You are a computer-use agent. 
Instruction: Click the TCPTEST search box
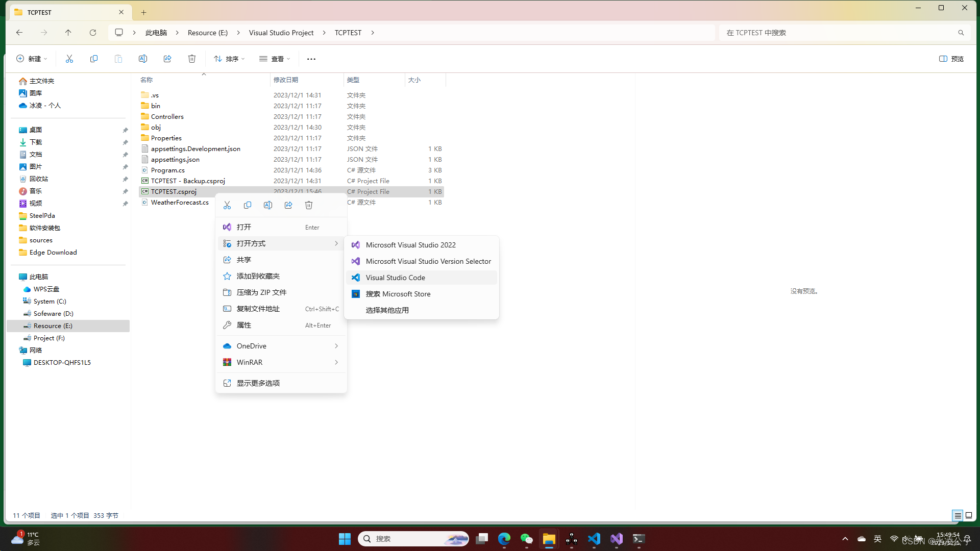[837, 33]
